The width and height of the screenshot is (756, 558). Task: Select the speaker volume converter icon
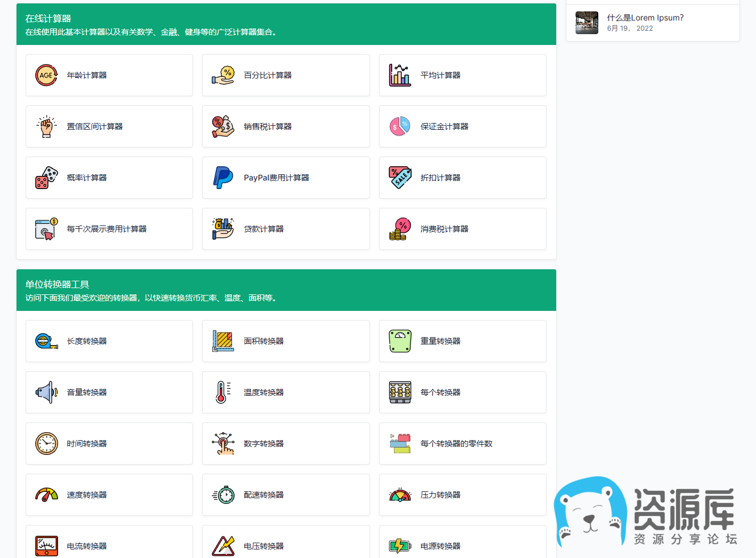coord(47,392)
